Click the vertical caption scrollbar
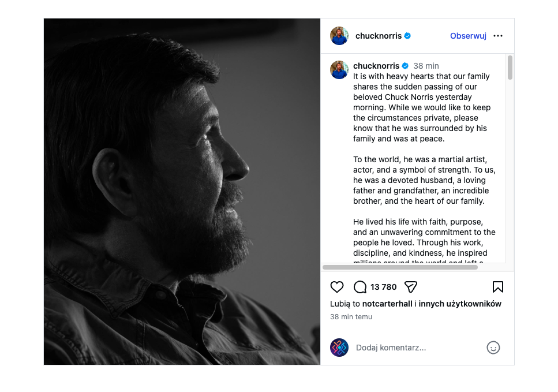 coord(510,68)
